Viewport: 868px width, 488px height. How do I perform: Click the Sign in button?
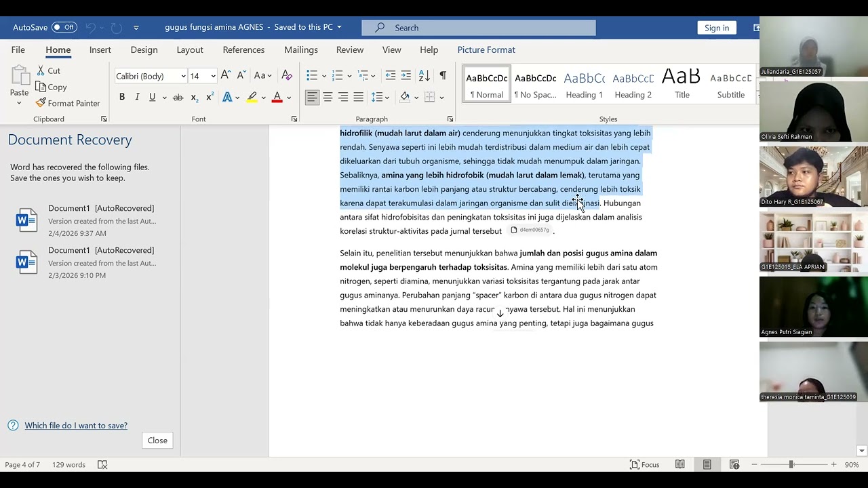click(717, 28)
